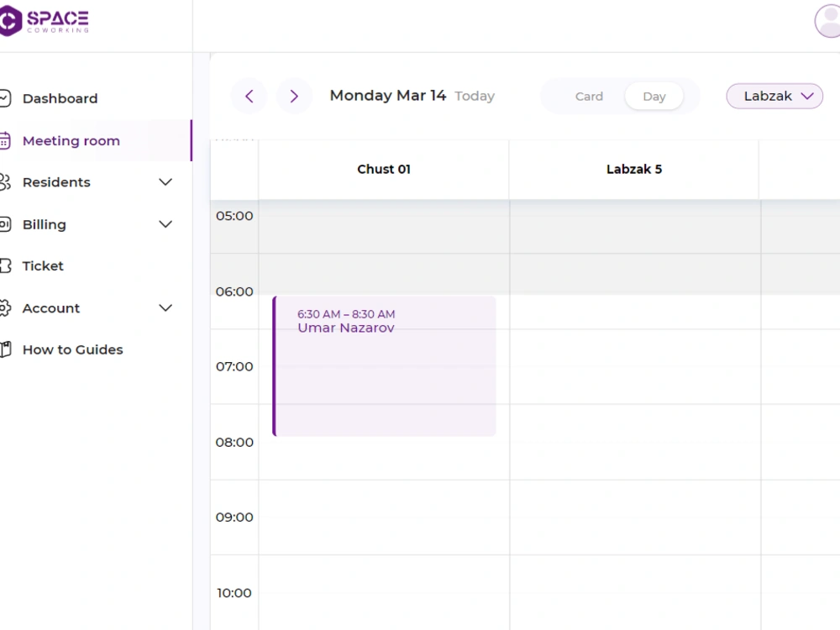Click the Today link
The height and width of the screenshot is (630, 840).
point(475,97)
